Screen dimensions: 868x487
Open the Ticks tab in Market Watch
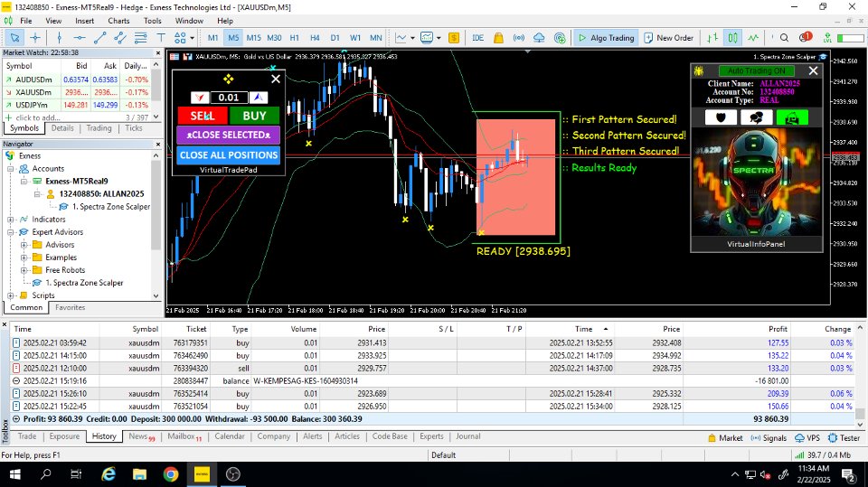pyautogui.click(x=134, y=127)
